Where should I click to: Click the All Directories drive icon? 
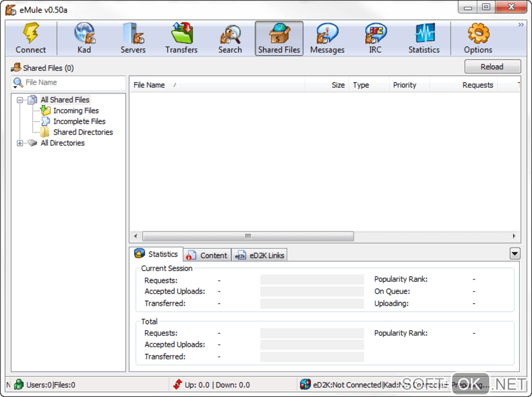[x=32, y=143]
